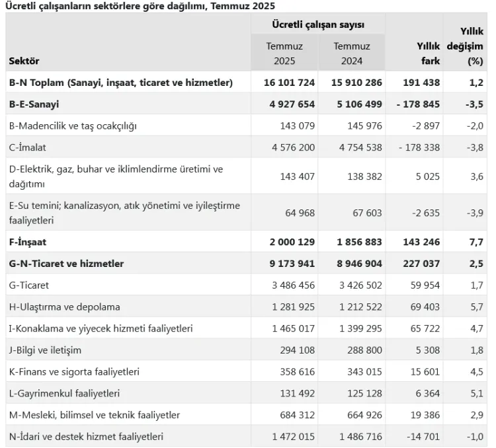Click the "Temmuz 2024" column header
496x448 pixels.
(x=352, y=54)
